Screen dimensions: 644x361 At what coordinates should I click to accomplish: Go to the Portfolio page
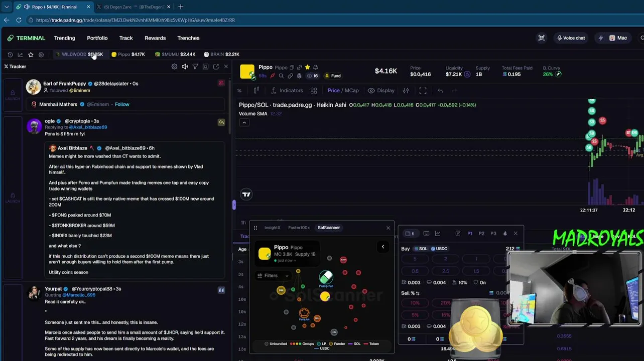pos(97,38)
